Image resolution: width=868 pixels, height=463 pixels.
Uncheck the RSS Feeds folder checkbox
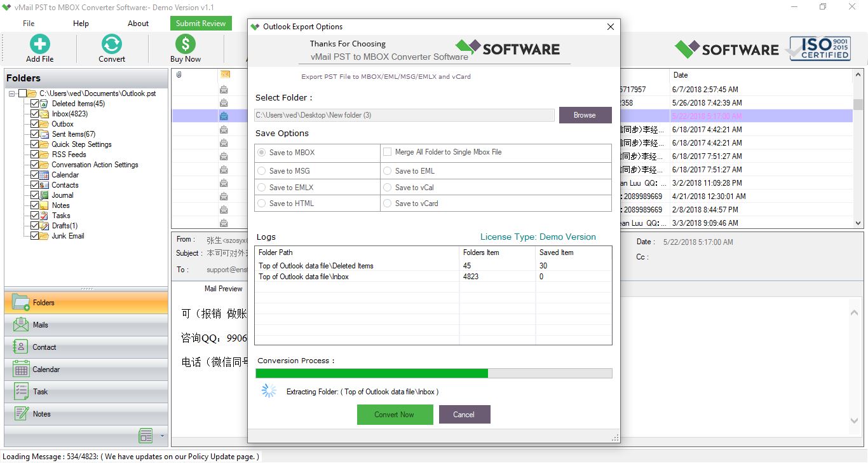pyautogui.click(x=34, y=155)
